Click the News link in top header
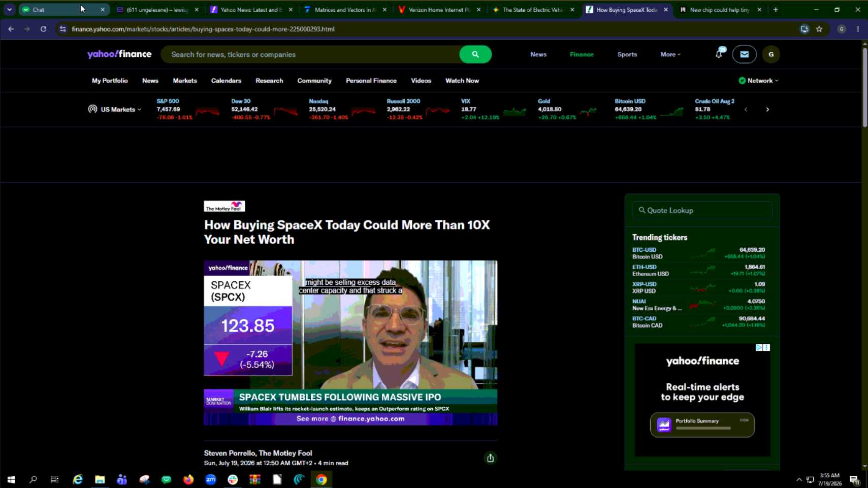Screen dimensions: 868x488 coord(538,54)
